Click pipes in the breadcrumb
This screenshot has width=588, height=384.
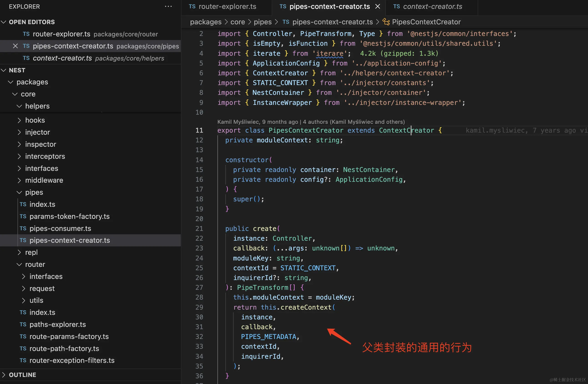(x=263, y=22)
